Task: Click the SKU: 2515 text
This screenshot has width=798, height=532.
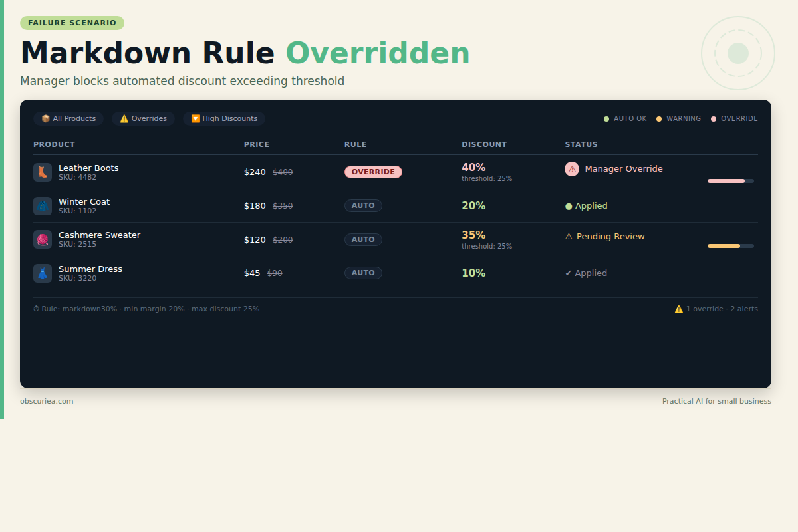Action: click(77, 244)
